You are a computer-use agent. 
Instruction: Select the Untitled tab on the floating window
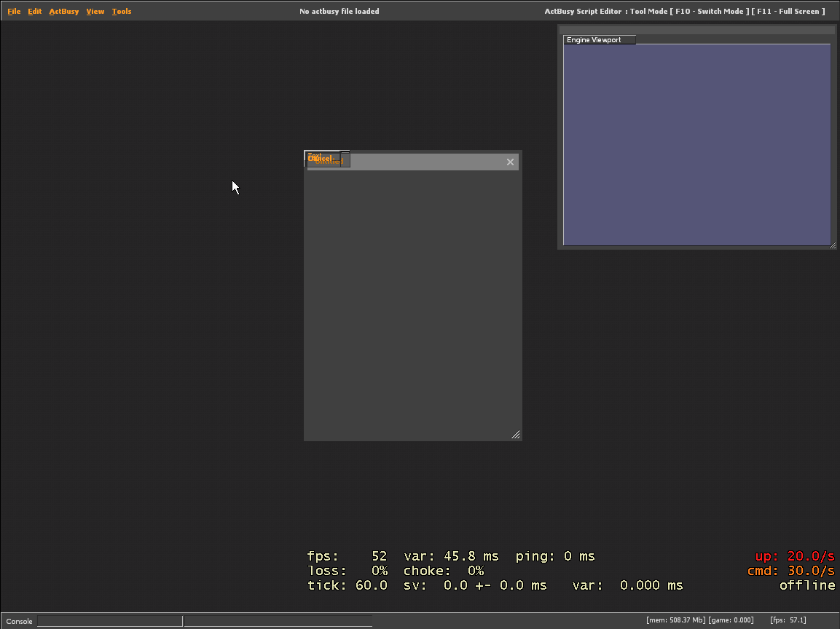(x=326, y=159)
